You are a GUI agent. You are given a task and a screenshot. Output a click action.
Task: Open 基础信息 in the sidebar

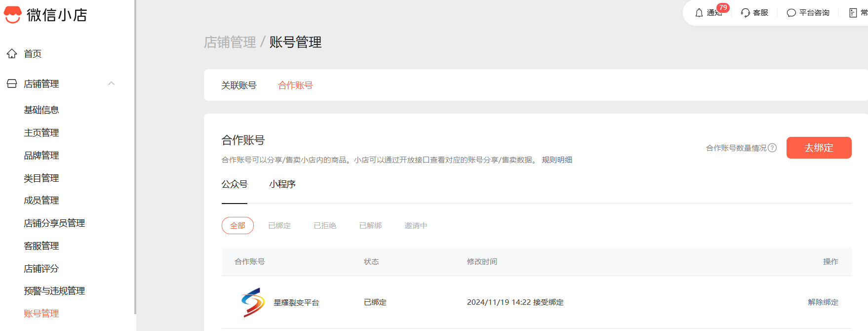pos(41,110)
